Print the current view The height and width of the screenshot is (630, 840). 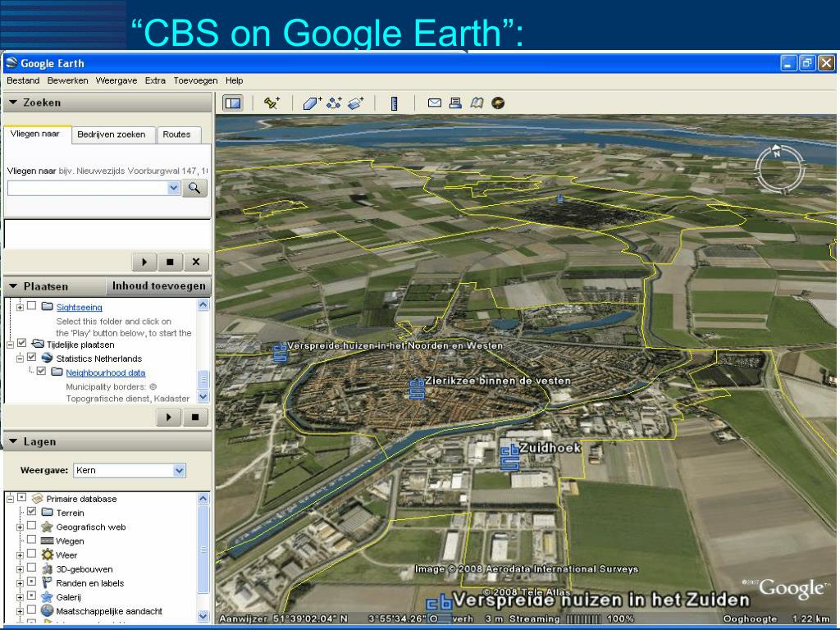coord(455,103)
